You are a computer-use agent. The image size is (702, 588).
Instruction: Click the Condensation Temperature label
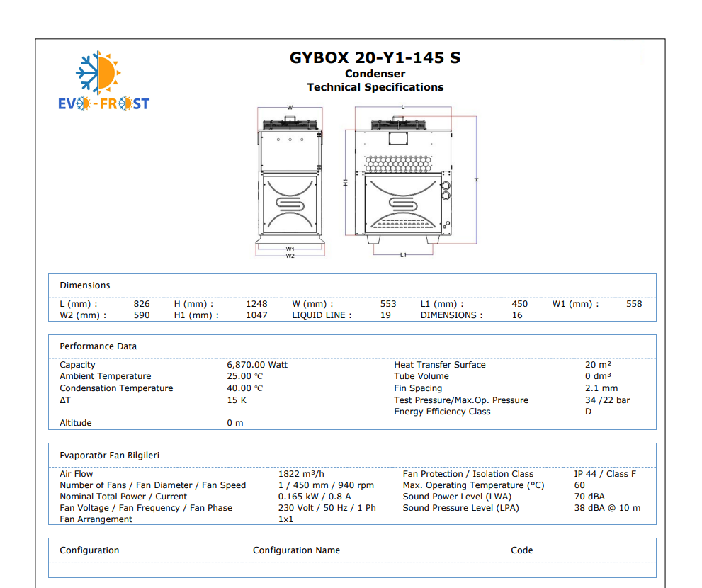(116, 388)
